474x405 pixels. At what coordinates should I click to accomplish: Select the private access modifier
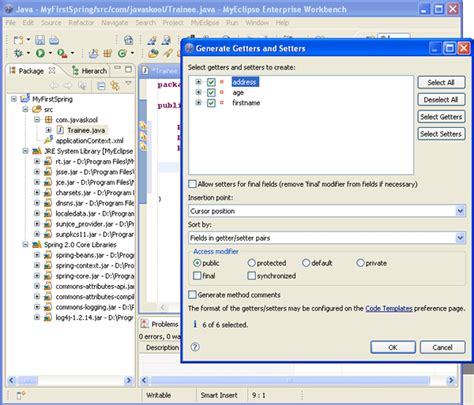click(360, 263)
